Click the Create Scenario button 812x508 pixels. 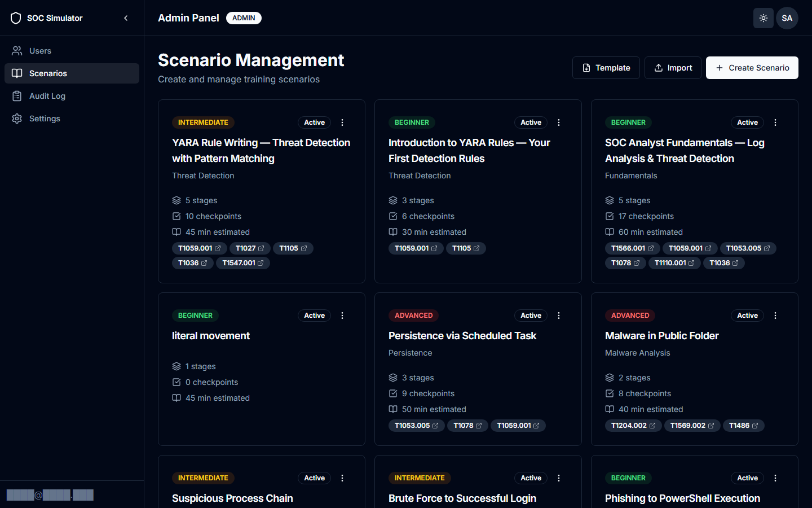tap(752, 68)
